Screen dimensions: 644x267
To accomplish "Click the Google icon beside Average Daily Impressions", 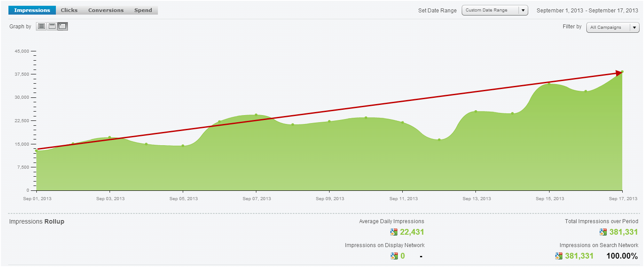I will 393,232.
